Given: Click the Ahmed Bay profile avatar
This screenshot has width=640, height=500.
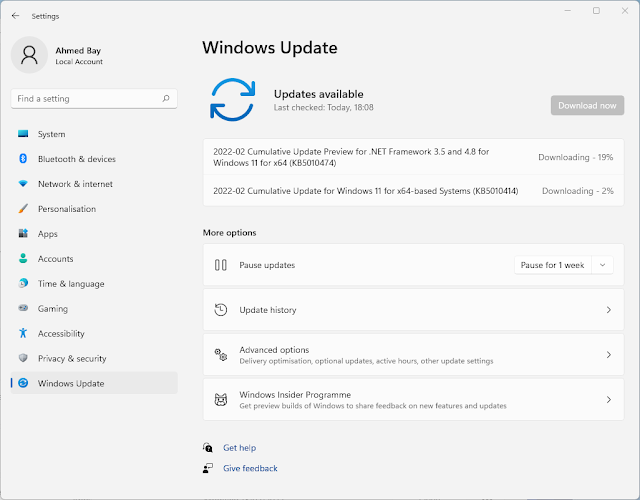Looking at the screenshot, I should 29,55.
